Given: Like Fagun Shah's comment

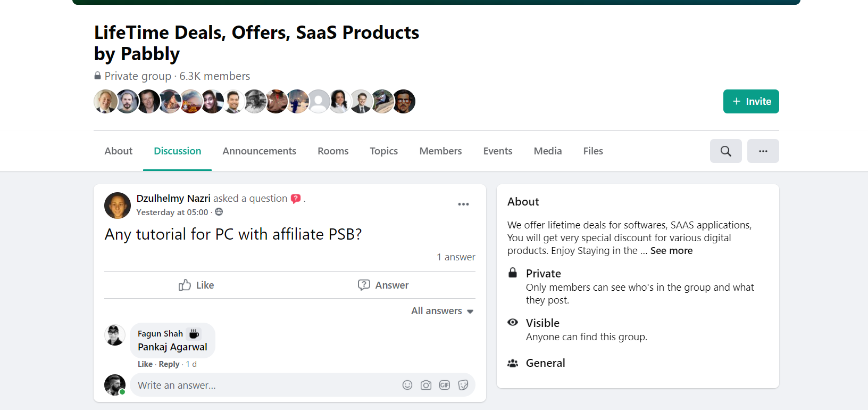Looking at the screenshot, I should pos(145,364).
